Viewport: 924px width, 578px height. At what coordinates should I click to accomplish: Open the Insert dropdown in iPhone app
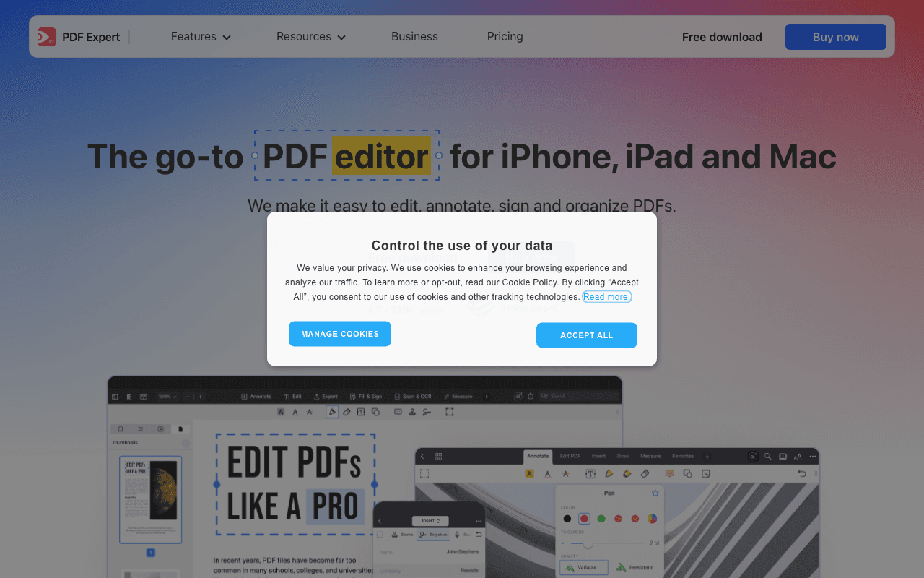tap(430, 520)
